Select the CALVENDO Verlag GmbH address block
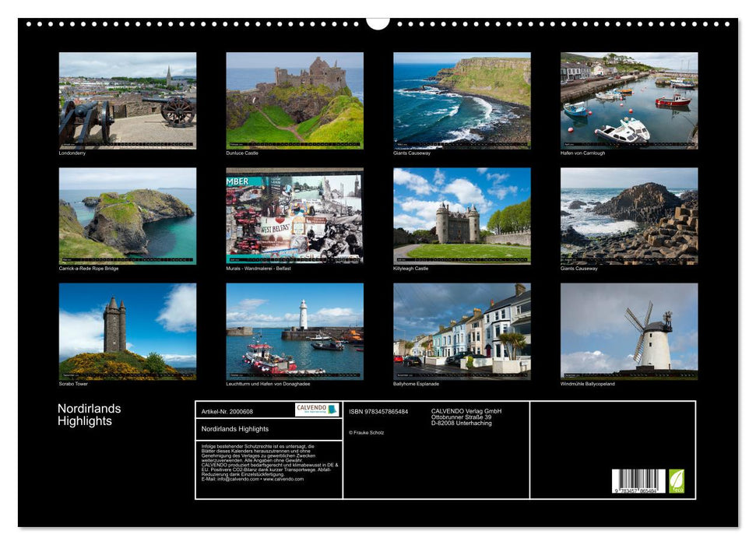Image resolution: width=756 pixels, height=545 pixels. point(466,415)
